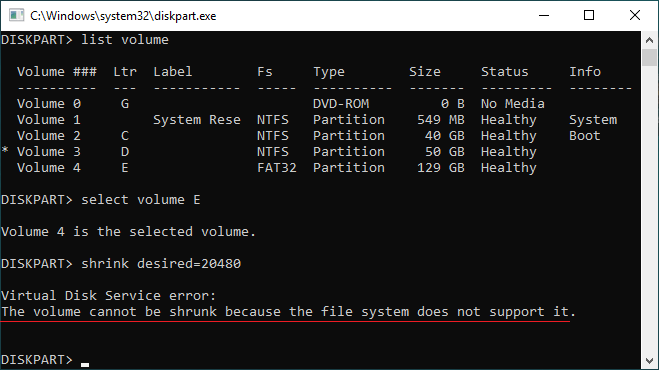The width and height of the screenshot is (659, 370).
Task: Minimize the diskpart console window
Action: tap(544, 16)
